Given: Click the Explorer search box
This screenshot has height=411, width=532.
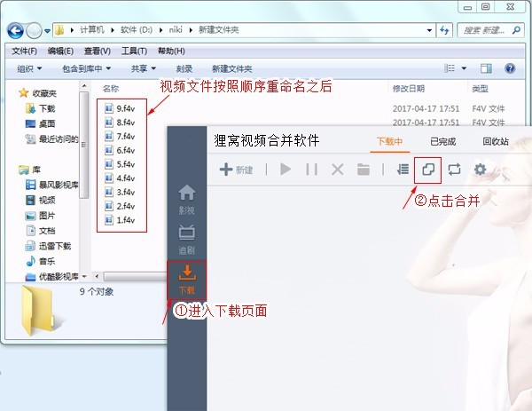Looking at the screenshot, I should 490,30.
